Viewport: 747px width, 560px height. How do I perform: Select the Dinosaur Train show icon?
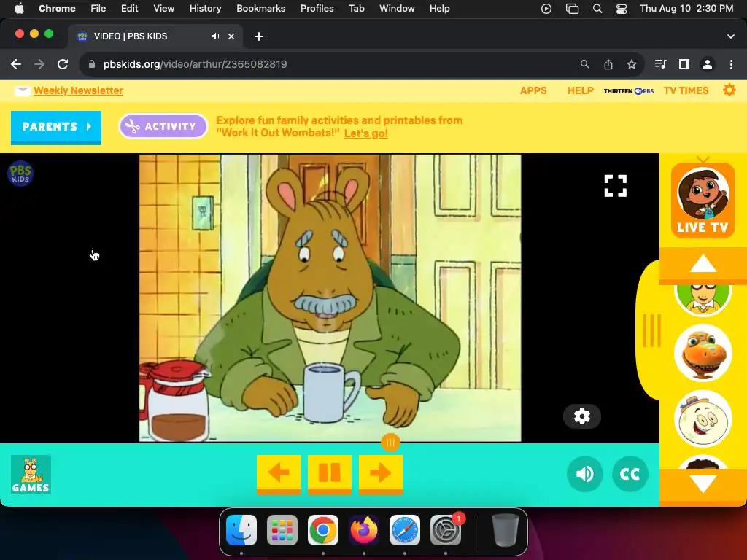coord(703,353)
